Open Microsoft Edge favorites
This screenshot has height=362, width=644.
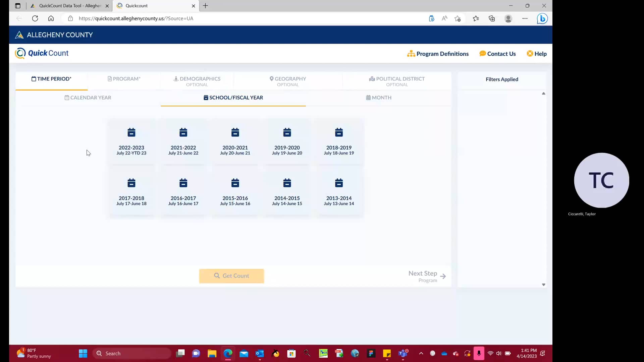tap(476, 18)
